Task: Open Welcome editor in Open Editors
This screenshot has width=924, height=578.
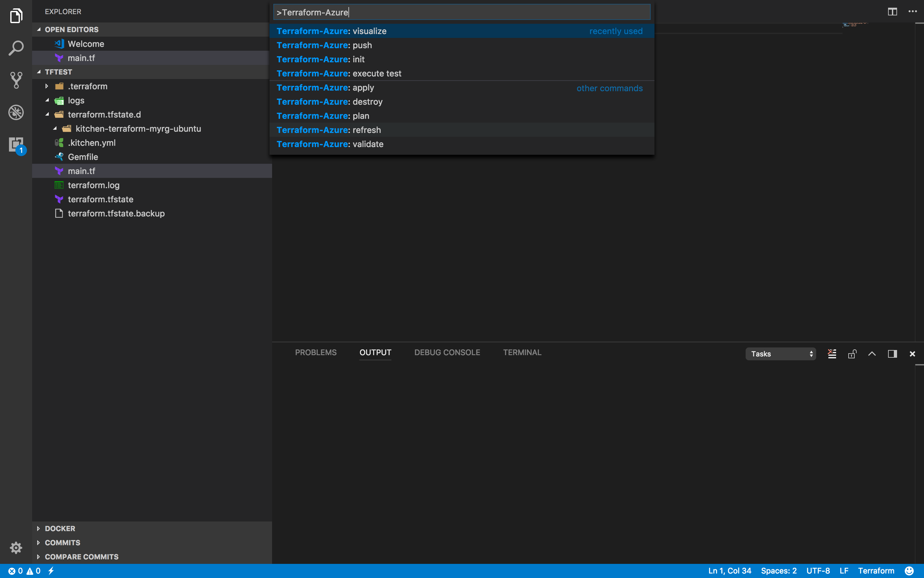Action: [152, 44]
